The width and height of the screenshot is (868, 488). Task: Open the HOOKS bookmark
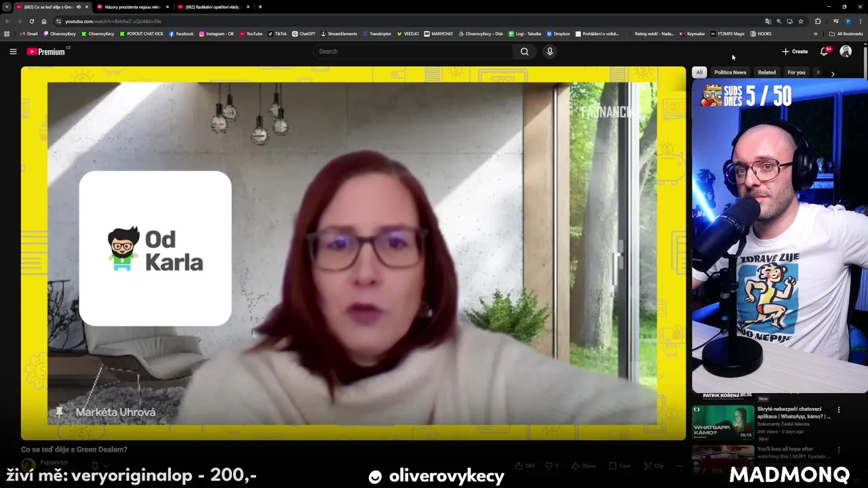coord(761,34)
